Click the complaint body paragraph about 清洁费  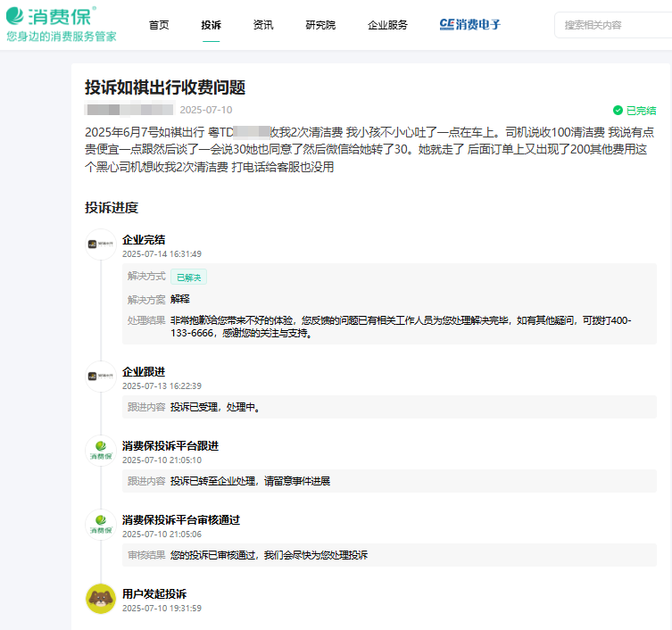click(369, 150)
